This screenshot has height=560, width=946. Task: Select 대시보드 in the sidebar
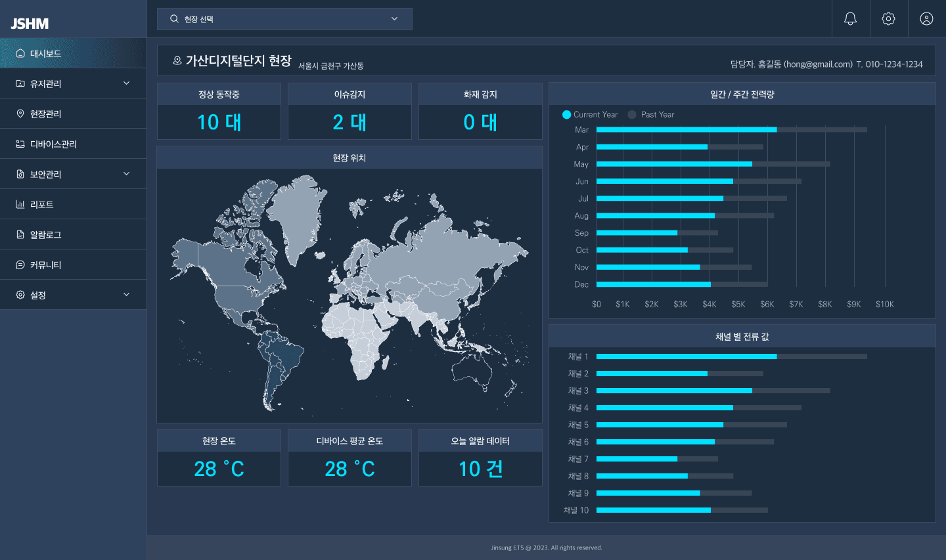click(x=46, y=53)
